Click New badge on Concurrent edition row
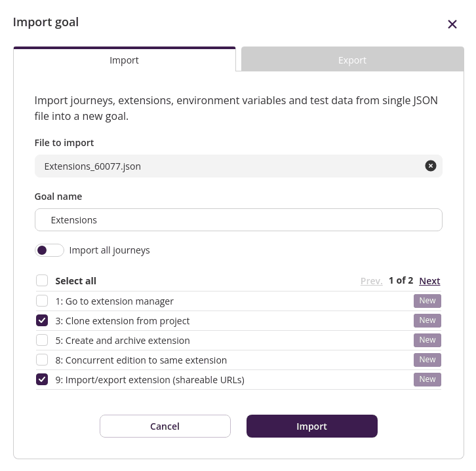This screenshot has width=476, height=471. coord(427,360)
